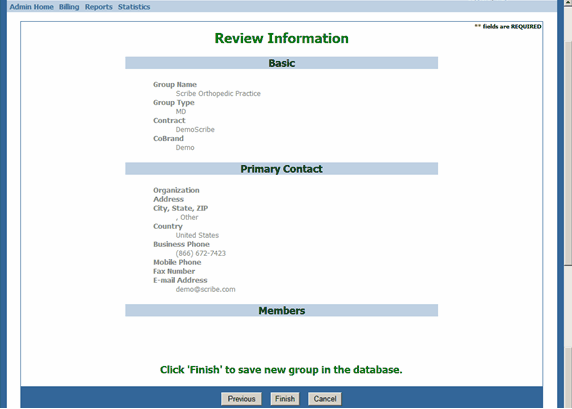Screen dimensions: 572x409
Task: Click the Members section header
Action: pos(282,310)
